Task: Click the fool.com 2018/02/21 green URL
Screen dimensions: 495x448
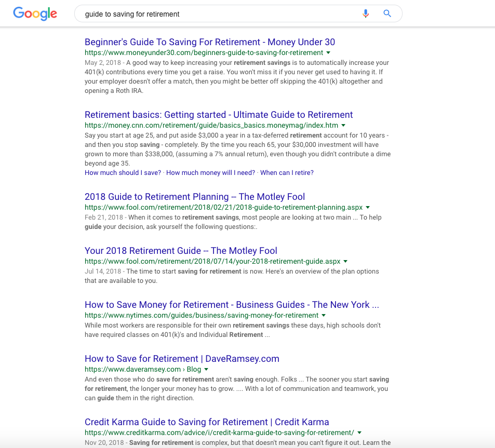Action: point(223,207)
